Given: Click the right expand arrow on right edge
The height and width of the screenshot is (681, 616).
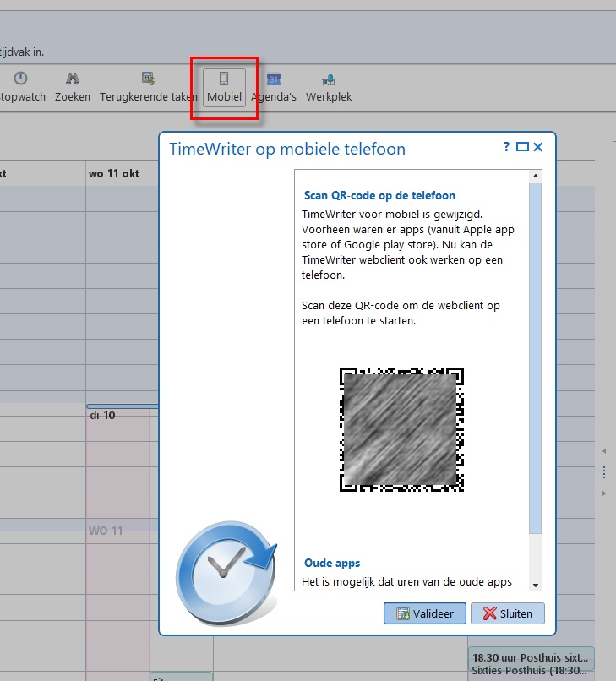Looking at the screenshot, I should point(604,493).
